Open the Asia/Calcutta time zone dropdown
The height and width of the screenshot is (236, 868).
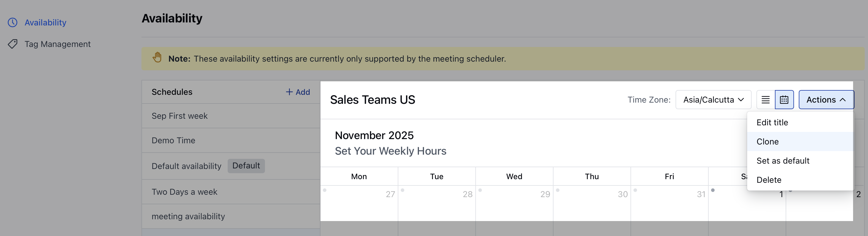tap(713, 100)
